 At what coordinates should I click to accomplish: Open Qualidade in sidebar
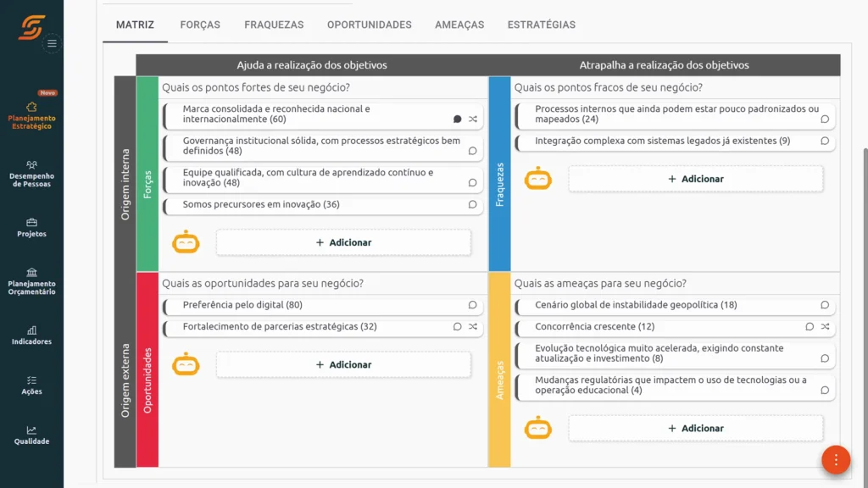(x=31, y=435)
